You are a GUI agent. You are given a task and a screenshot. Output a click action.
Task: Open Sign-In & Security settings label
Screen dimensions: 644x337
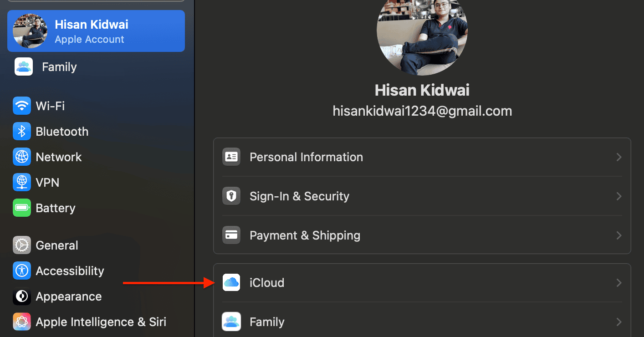point(300,196)
